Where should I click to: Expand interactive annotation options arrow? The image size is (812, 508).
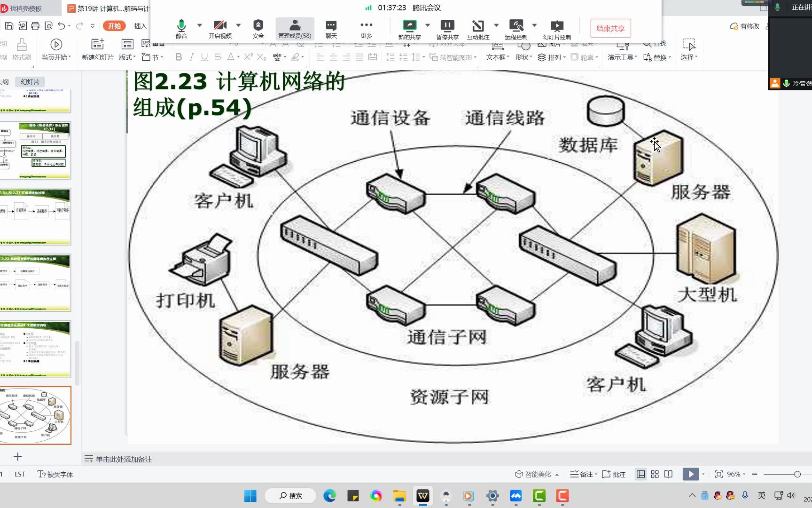point(496,25)
